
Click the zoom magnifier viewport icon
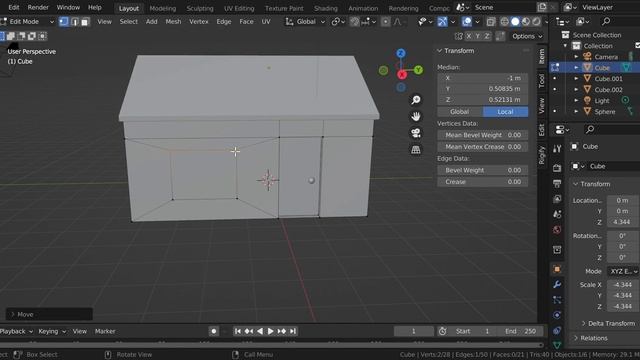(416, 100)
